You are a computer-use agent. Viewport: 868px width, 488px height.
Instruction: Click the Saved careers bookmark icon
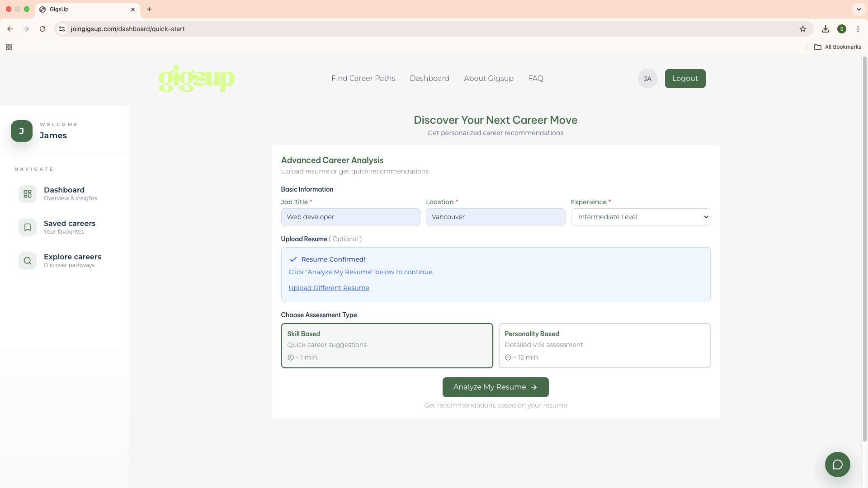coord(28,227)
